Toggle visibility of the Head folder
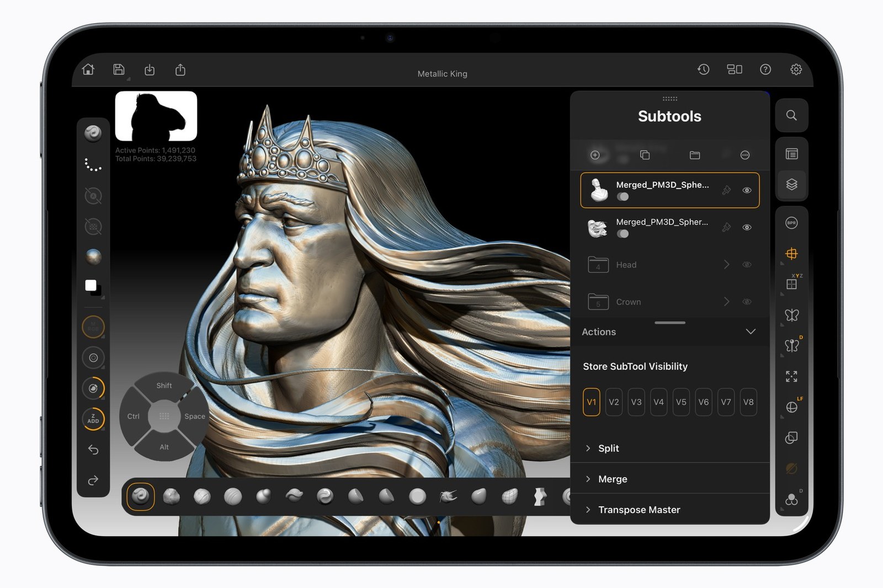Screen dimensions: 883x588 [x=747, y=265]
